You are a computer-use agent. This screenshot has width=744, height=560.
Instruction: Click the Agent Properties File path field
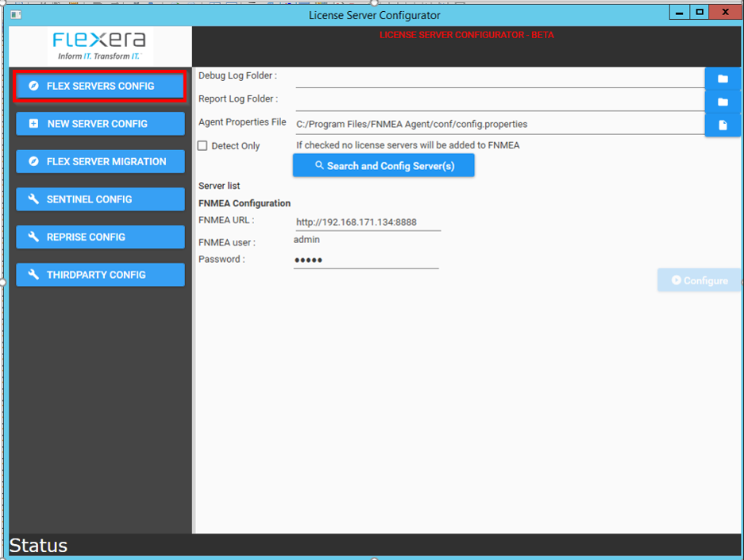point(500,125)
